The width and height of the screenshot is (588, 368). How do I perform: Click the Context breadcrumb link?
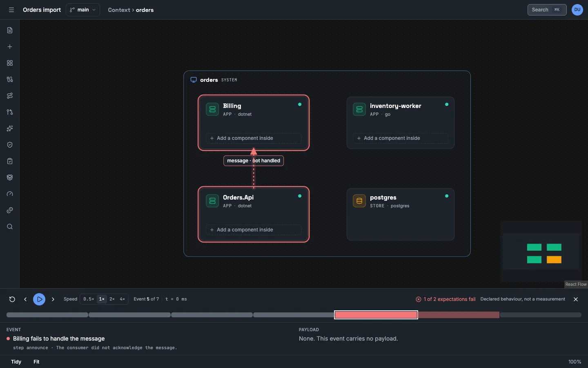click(119, 10)
